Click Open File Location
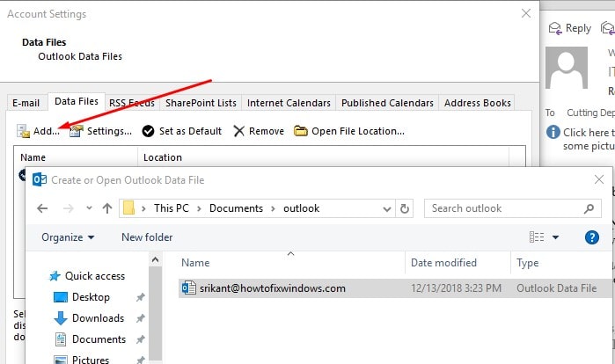The image size is (615, 364). click(349, 131)
